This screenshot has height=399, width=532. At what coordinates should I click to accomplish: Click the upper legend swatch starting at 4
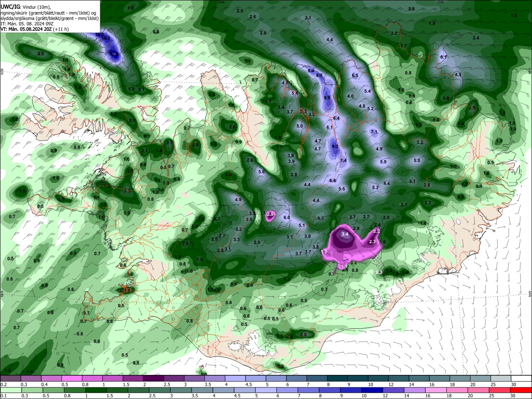click(235, 379)
